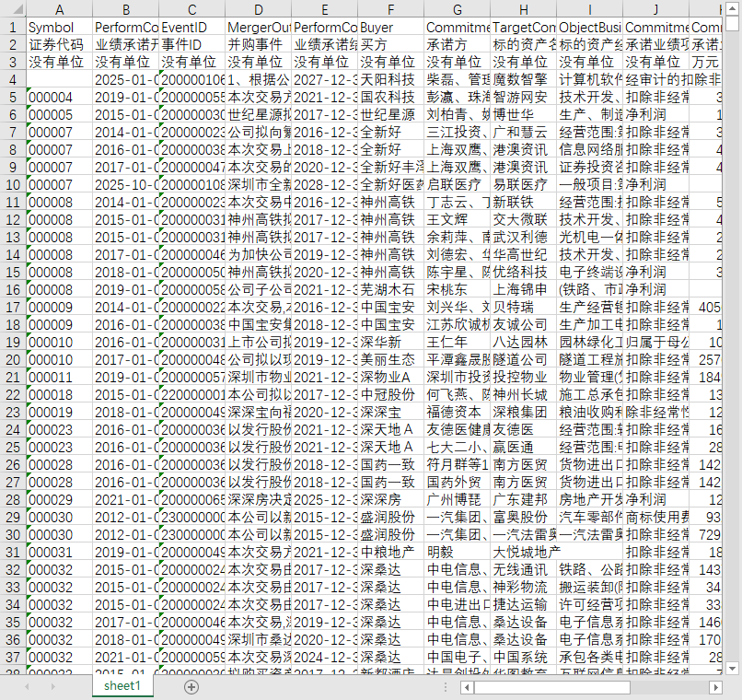Click the 证券代码 cell
The width and height of the screenshot is (742, 700).
(x=60, y=44)
